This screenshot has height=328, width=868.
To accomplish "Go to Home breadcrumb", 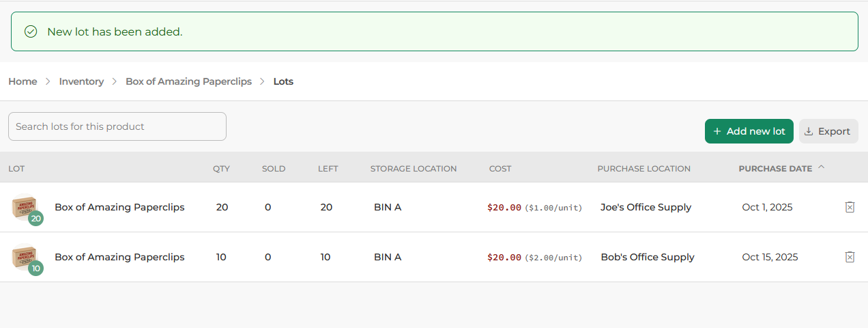I will [23, 81].
